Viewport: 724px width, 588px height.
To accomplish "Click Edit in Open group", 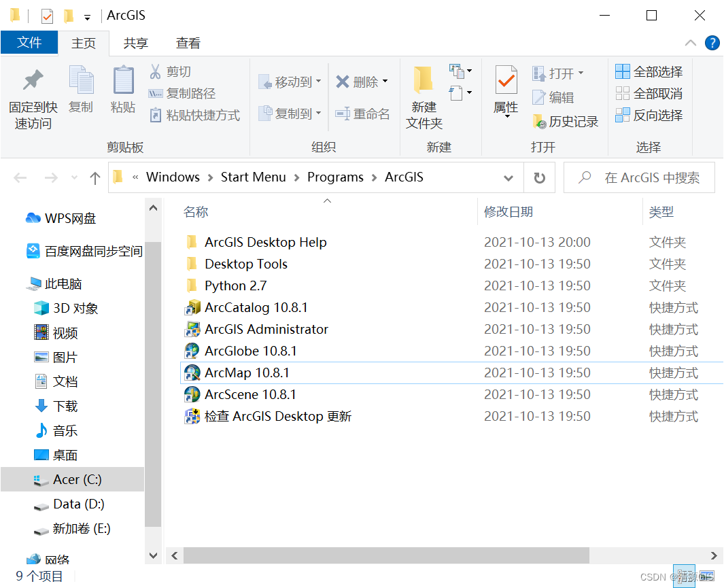I will click(553, 97).
